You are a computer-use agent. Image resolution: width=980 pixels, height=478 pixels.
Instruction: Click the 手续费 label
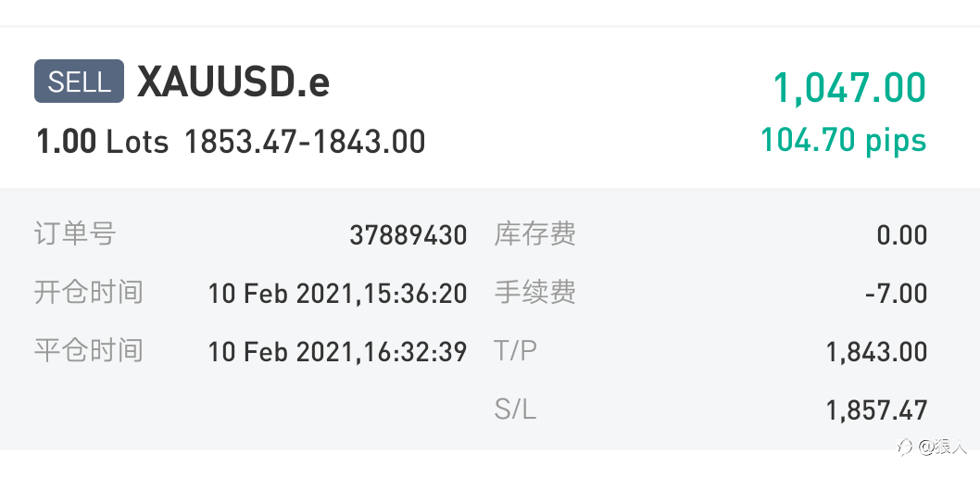tap(535, 293)
